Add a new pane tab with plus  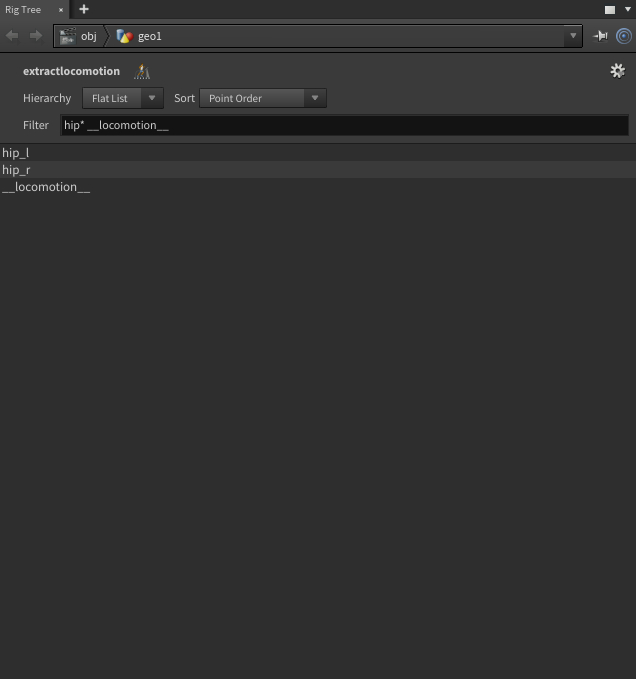tap(84, 9)
